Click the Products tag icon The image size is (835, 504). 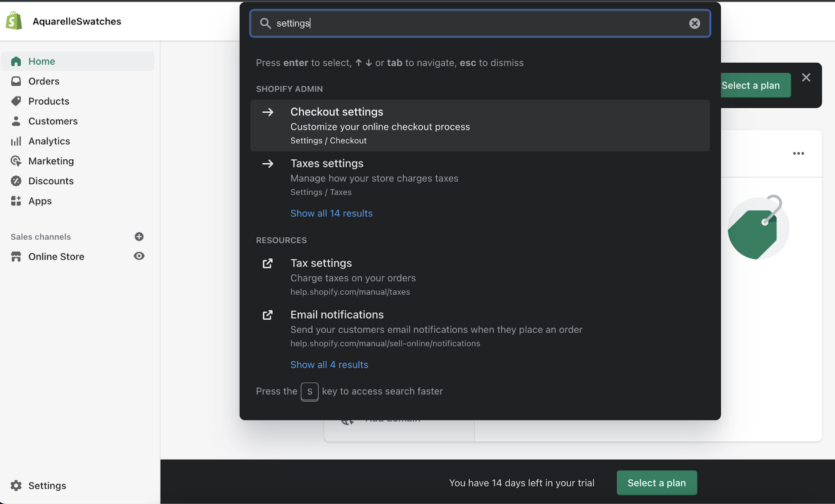16,101
